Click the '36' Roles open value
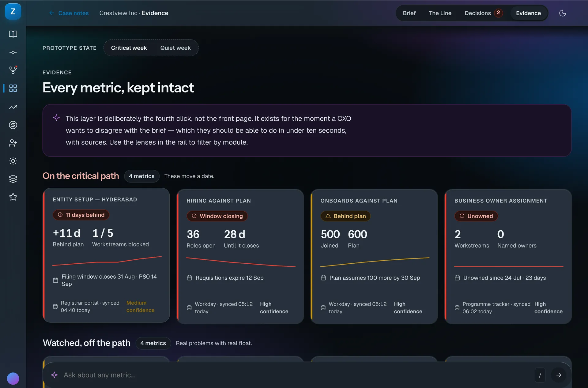The image size is (588, 388). pos(193,235)
